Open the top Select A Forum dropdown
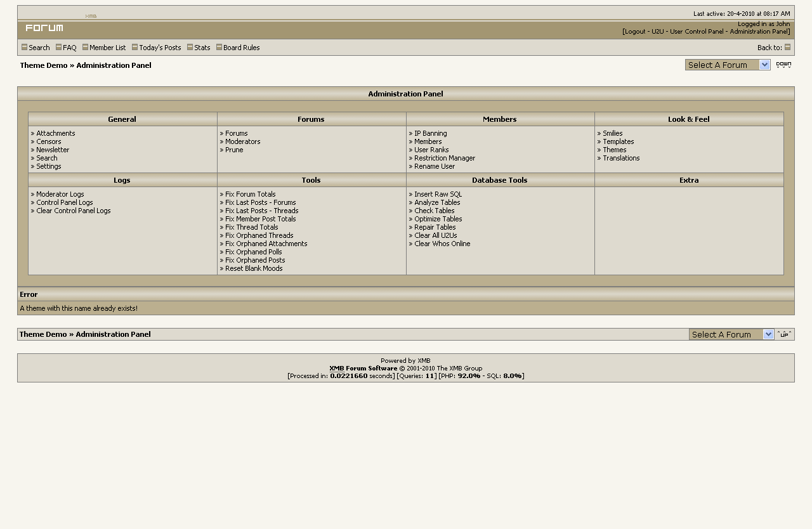Image resolution: width=812 pixels, height=529 pixels. pyautogui.click(x=728, y=65)
